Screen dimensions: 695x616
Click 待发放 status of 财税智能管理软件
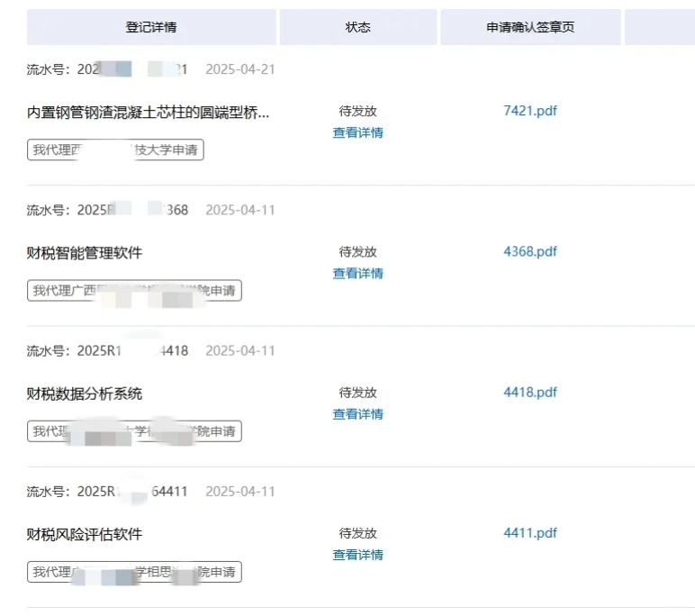click(357, 252)
